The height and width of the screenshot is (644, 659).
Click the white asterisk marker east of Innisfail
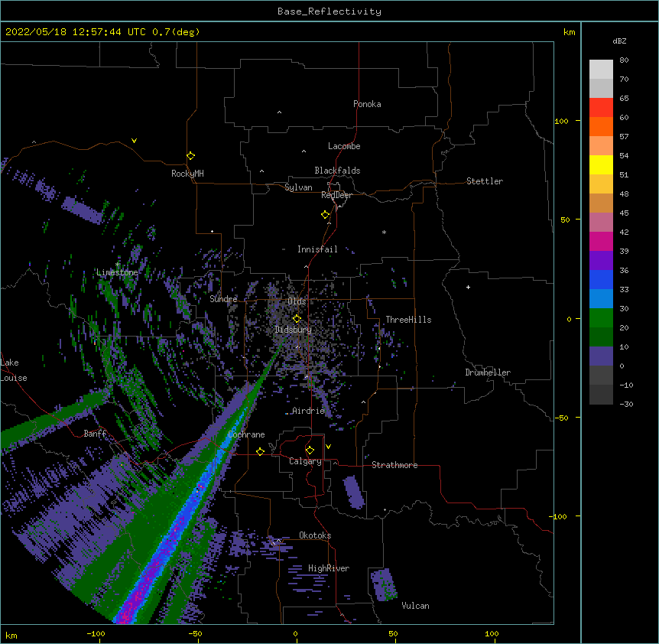[384, 232]
